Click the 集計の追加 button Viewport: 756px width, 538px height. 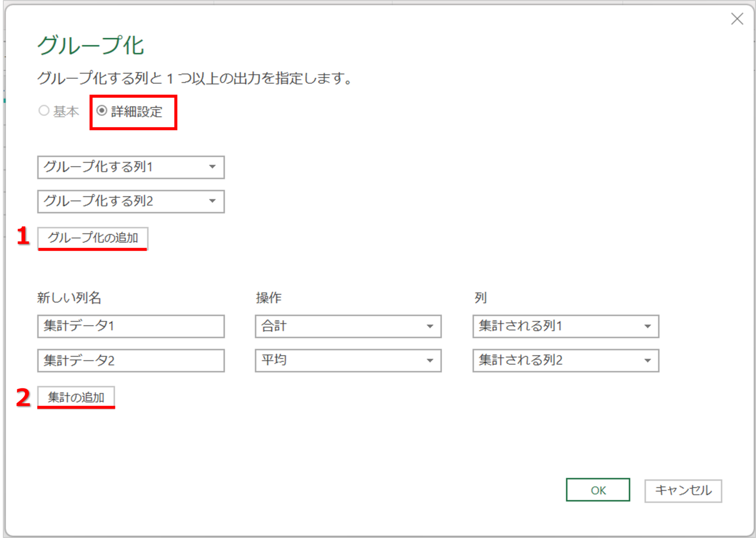pyautogui.click(x=76, y=397)
